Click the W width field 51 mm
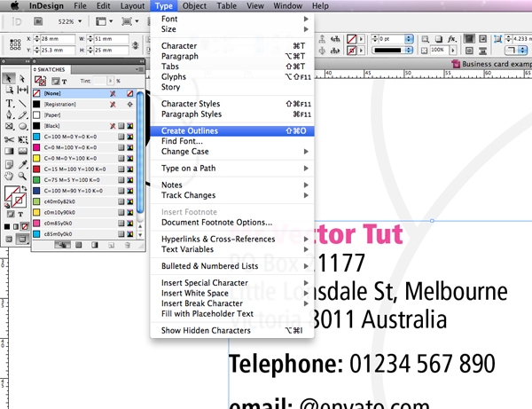532x409 pixels. click(111, 39)
